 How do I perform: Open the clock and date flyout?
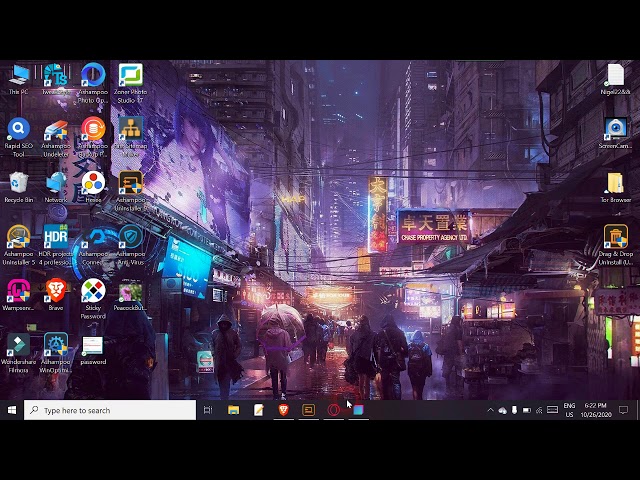coord(594,410)
